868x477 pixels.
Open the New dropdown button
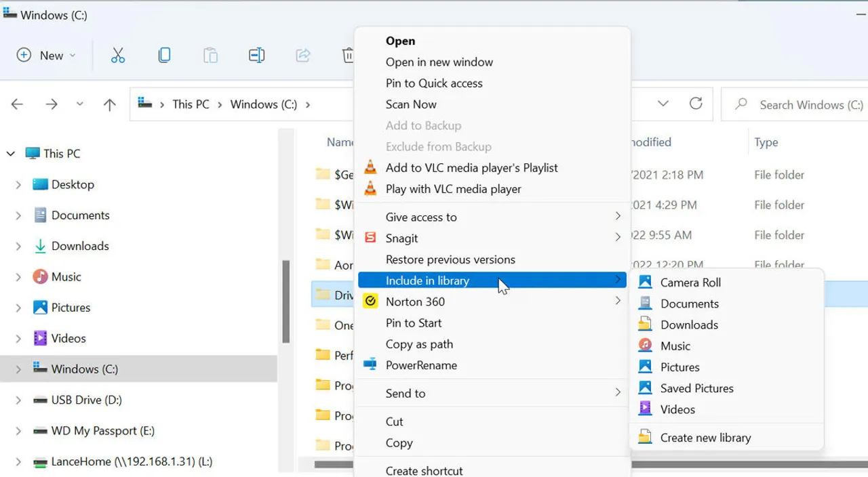pyautogui.click(x=46, y=56)
